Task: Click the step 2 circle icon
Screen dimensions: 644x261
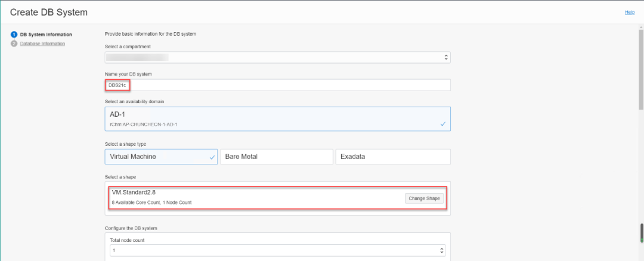Action: [x=14, y=44]
